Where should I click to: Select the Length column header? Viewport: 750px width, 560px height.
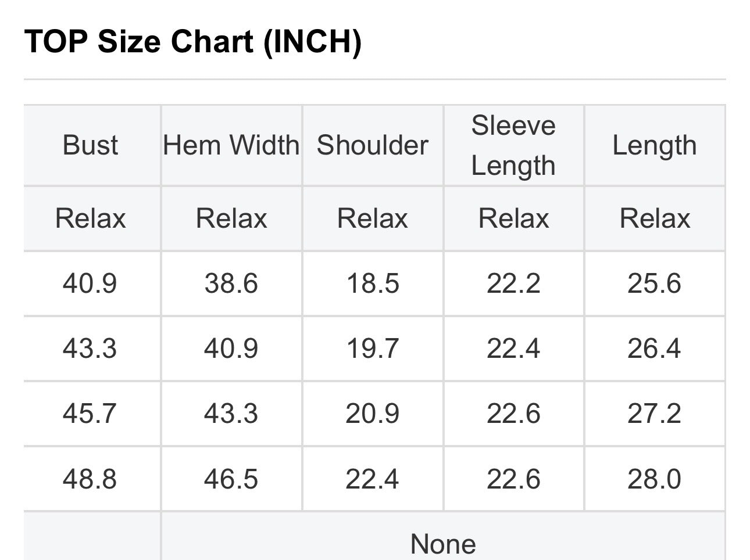tap(655, 145)
